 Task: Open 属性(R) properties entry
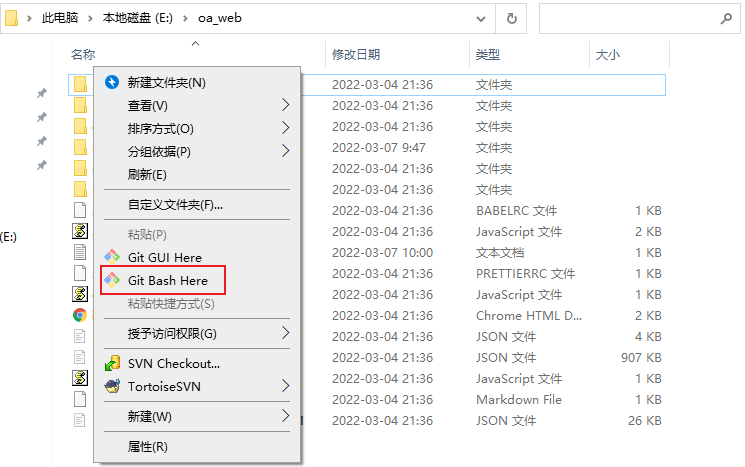(147, 446)
